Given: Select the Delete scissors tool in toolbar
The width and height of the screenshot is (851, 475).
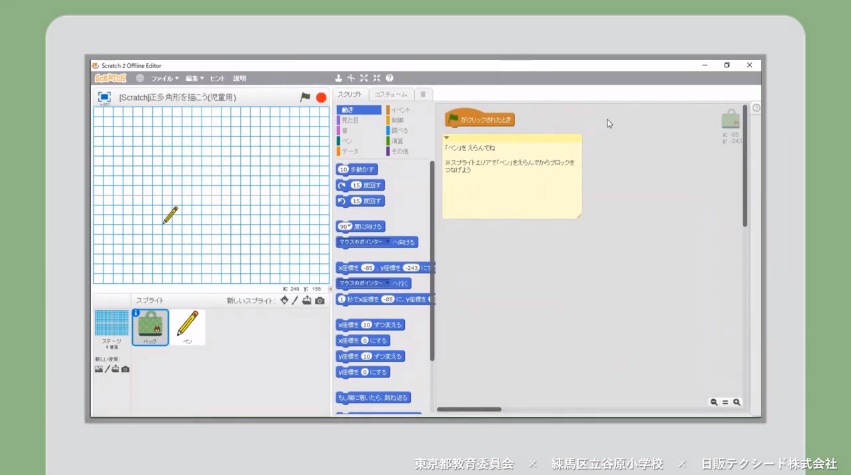Looking at the screenshot, I should point(351,78).
